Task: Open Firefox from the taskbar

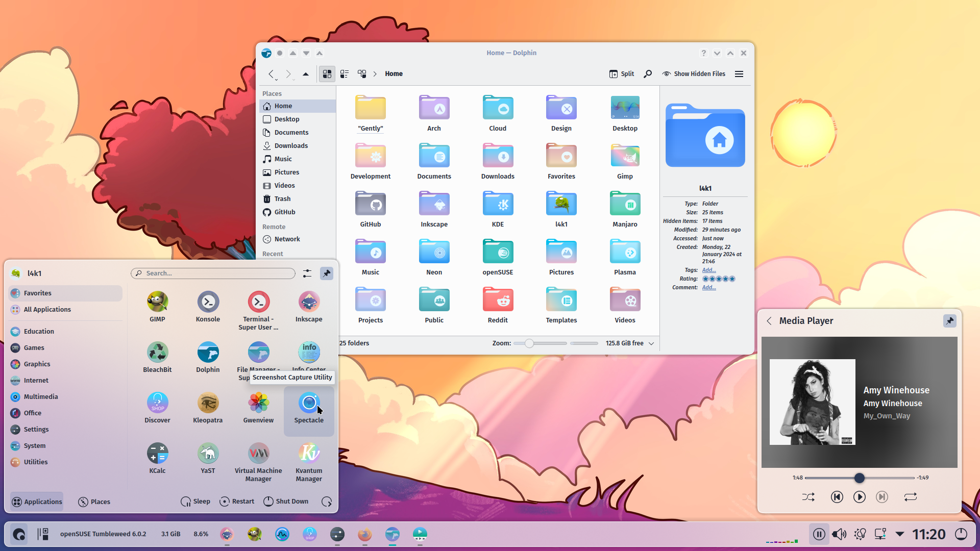Action: 364,534
